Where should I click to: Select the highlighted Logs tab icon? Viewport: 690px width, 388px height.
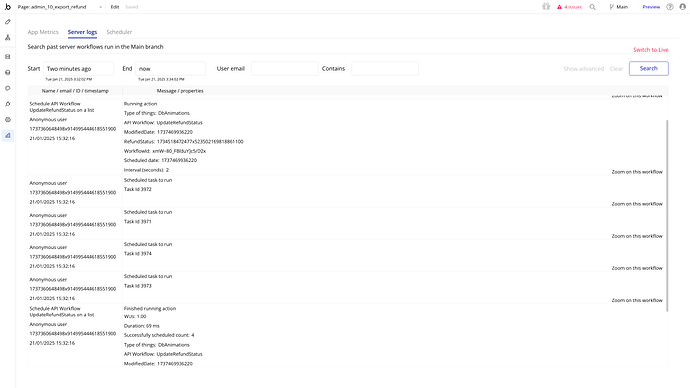pyautogui.click(x=7, y=135)
